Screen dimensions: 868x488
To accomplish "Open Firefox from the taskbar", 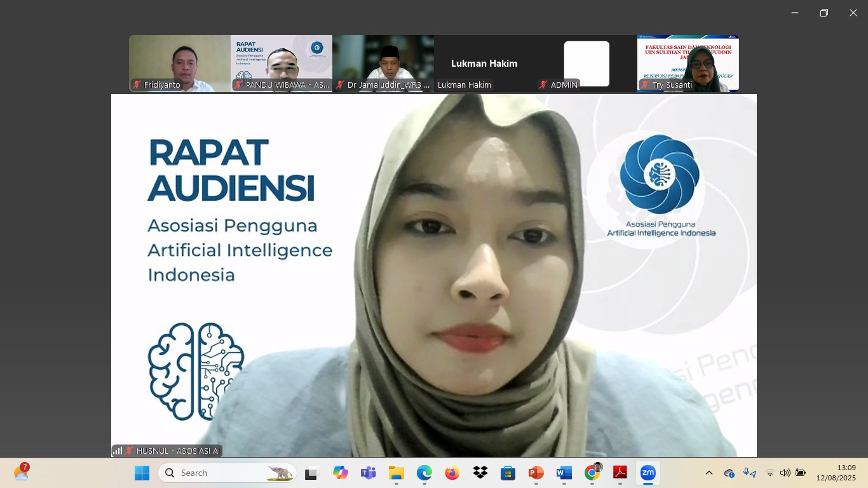I will click(x=452, y=473).
